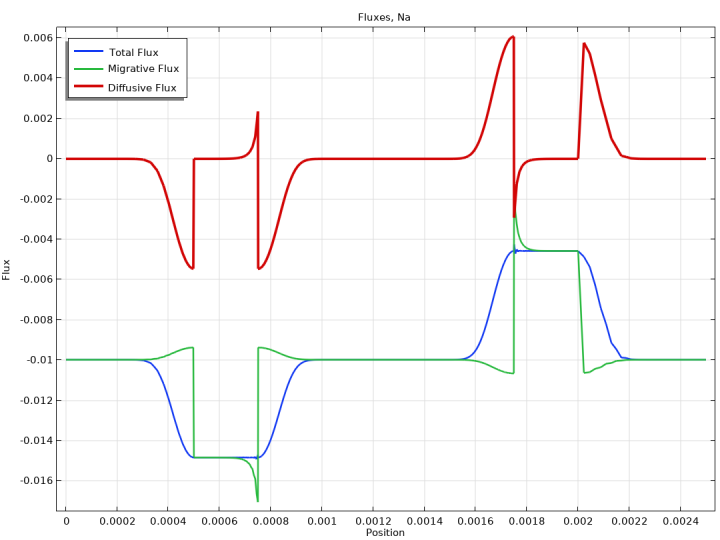Select the Diffusive Flux legend label
Viewport: 720px width, 540px height.
141,88
